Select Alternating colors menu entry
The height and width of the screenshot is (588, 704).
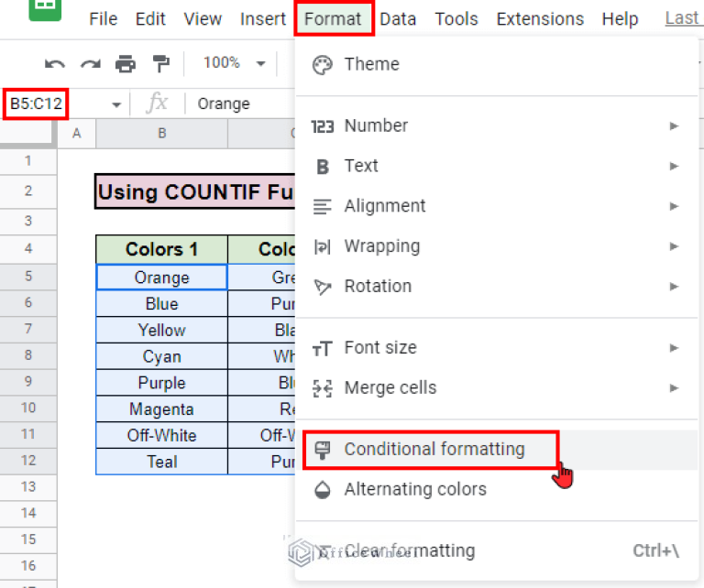coord(496,490)
